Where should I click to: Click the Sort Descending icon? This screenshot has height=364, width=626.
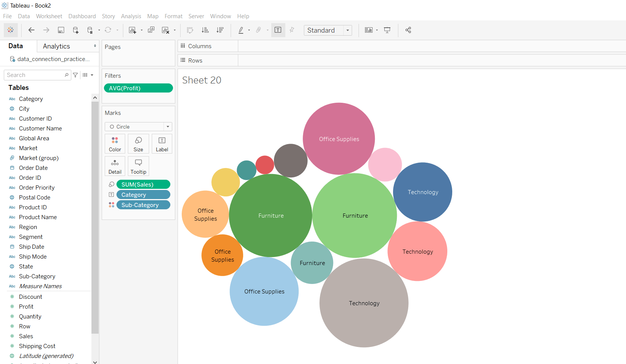[x=220, y=30]
